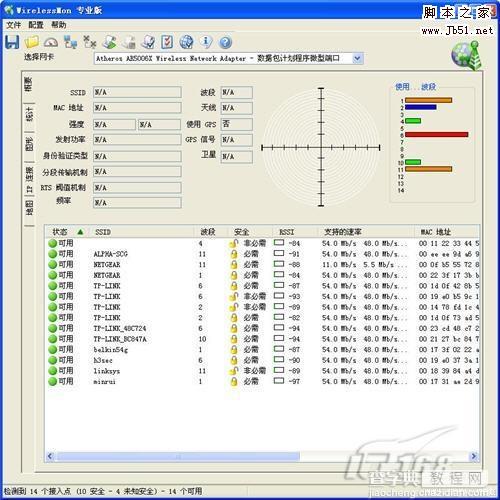Click the speedometer gauge toolbar icon

point(51,42)
